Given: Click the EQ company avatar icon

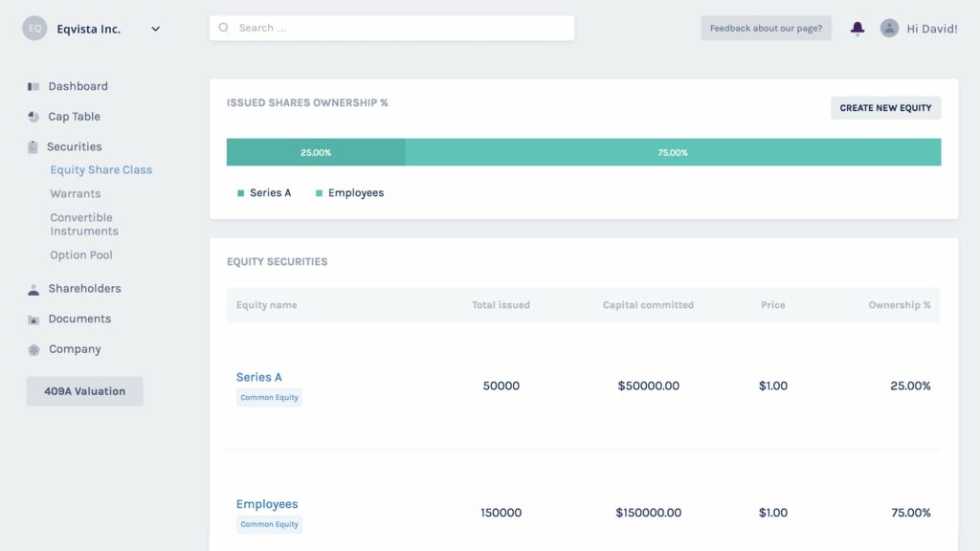Looking at the screenshot, I should 34,28.
